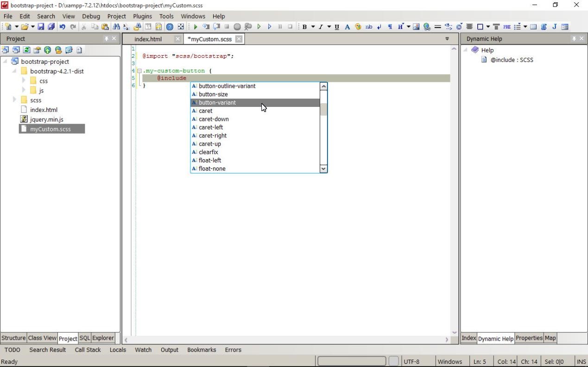Start debugging with the green play icon
Screen dimensions: 588x367
click(x=195, y=27)
